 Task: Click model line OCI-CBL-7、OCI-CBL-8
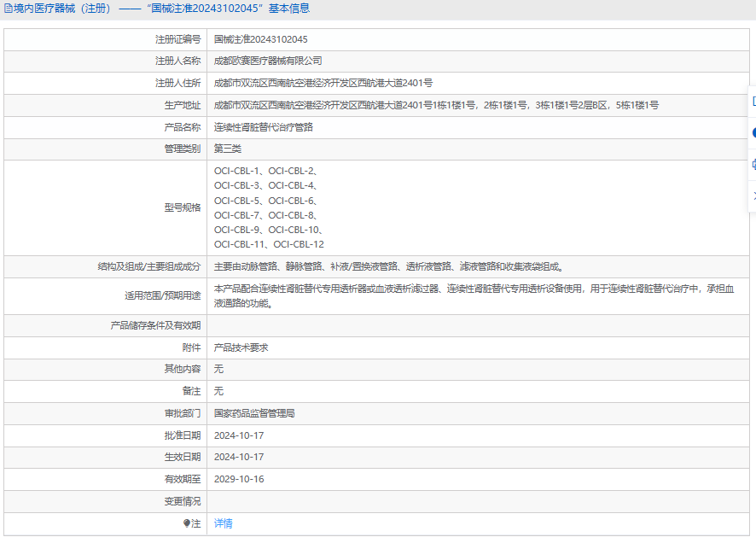(x=265, y=215)
